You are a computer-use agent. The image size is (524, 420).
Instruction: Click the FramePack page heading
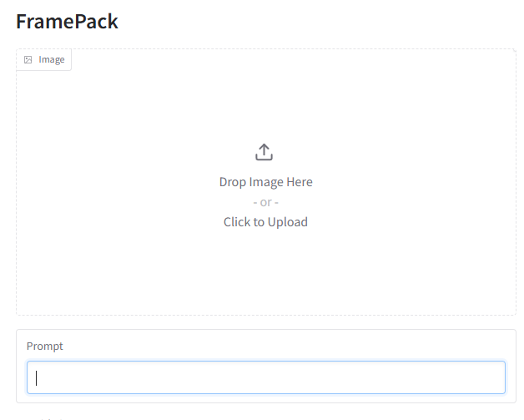pyautogui.click(x=68, y=22)
